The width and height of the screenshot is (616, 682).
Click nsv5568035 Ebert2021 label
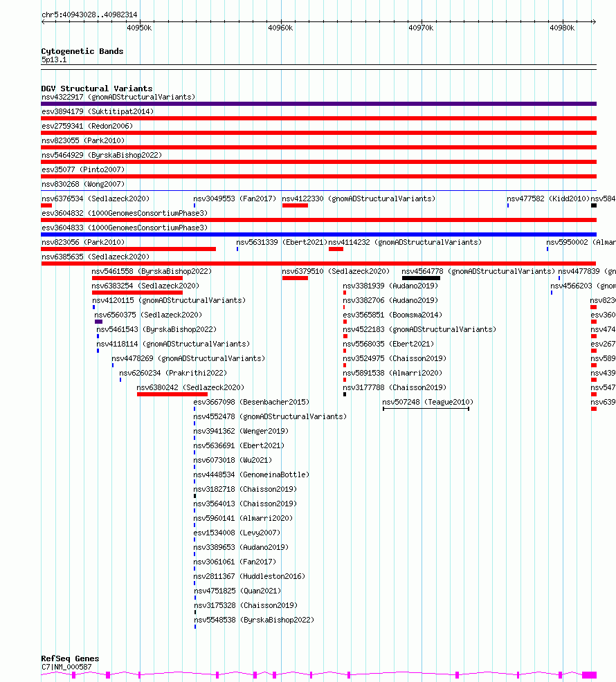(x=388, y=344)
